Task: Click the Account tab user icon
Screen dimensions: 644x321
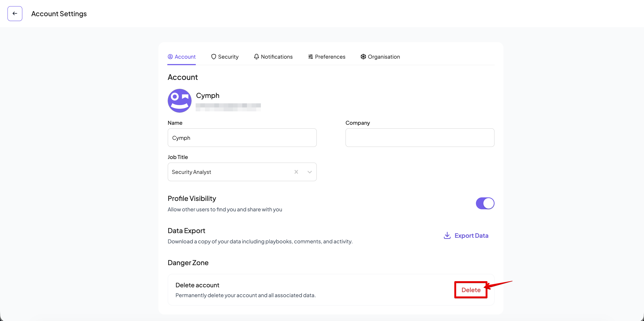Action: click(170, 57)
